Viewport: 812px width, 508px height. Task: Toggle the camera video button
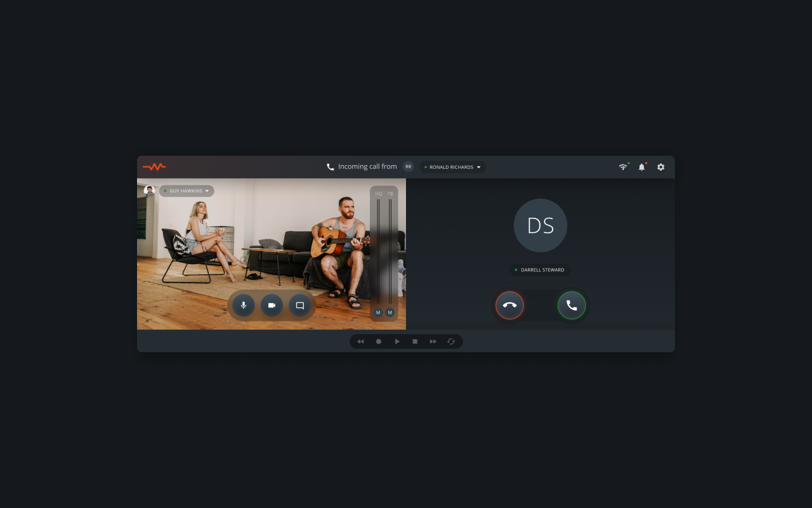click(272, 305)
